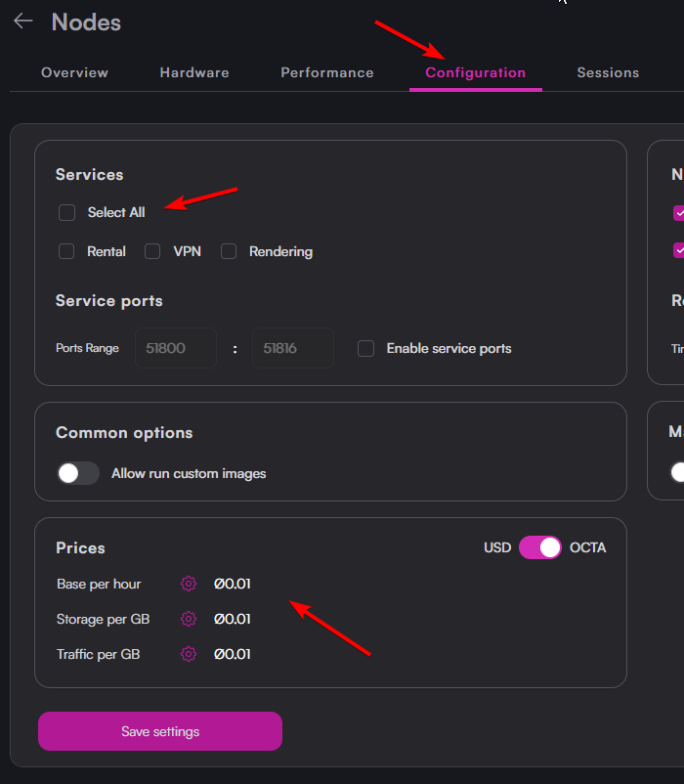Enable the Rendering service checkbox
Viewport: 684px width, 784px height.
click(x=229, y=251)
